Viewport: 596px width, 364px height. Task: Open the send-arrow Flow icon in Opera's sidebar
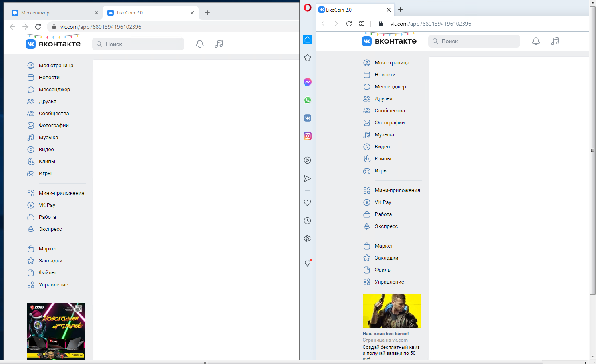308,178
